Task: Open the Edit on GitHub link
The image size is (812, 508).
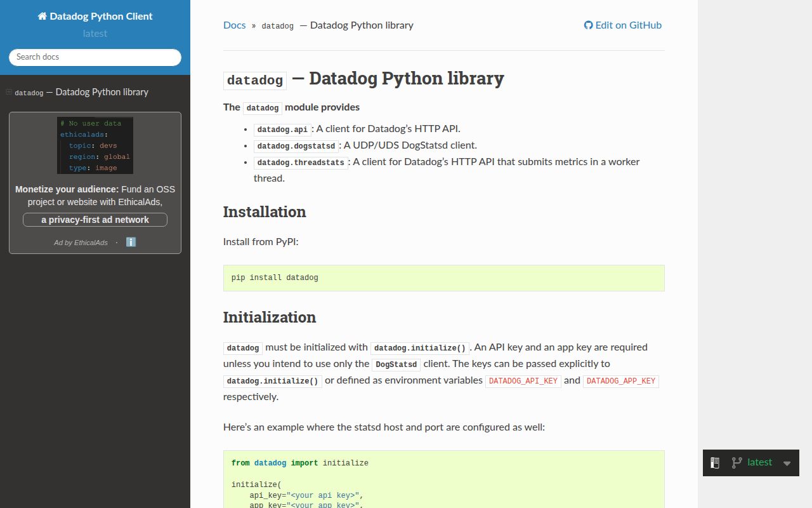Action: click(x=623, y=25)
